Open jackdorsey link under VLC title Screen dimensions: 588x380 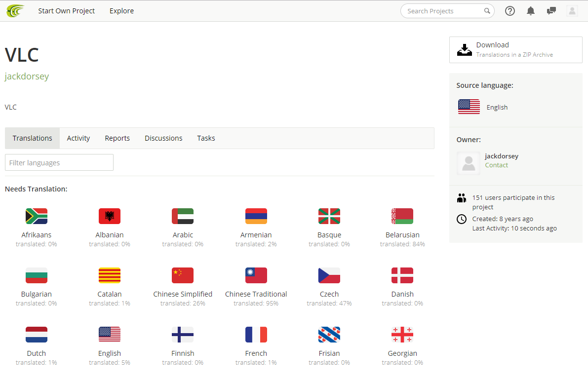tap(27, 76)
